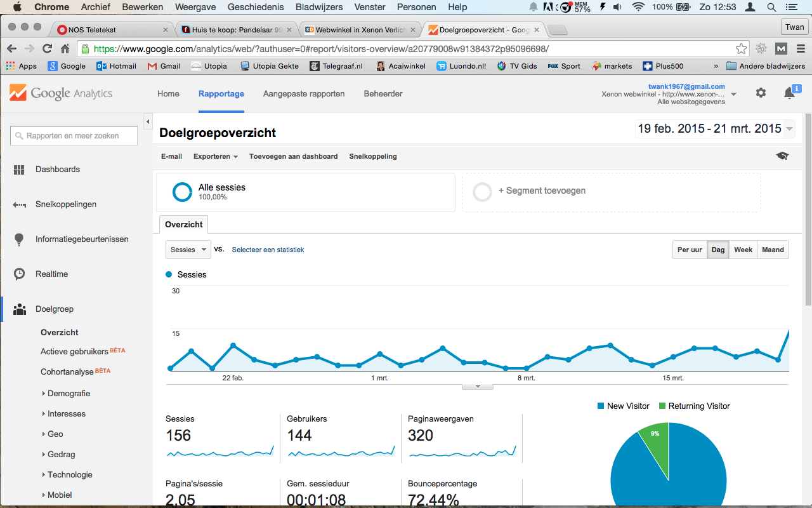Click the Doelgroep people icon
The height and width of the screenshot is (508, 812).
pos(20,309)
